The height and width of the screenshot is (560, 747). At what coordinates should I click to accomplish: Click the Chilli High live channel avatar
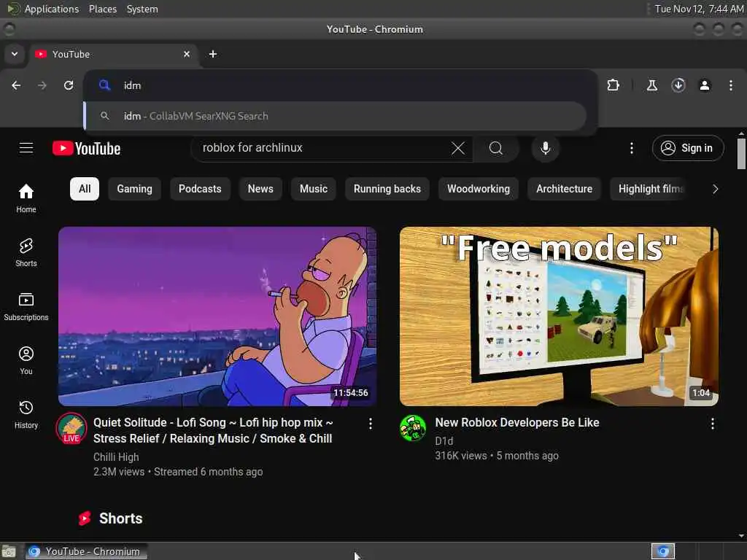[71, 428]
